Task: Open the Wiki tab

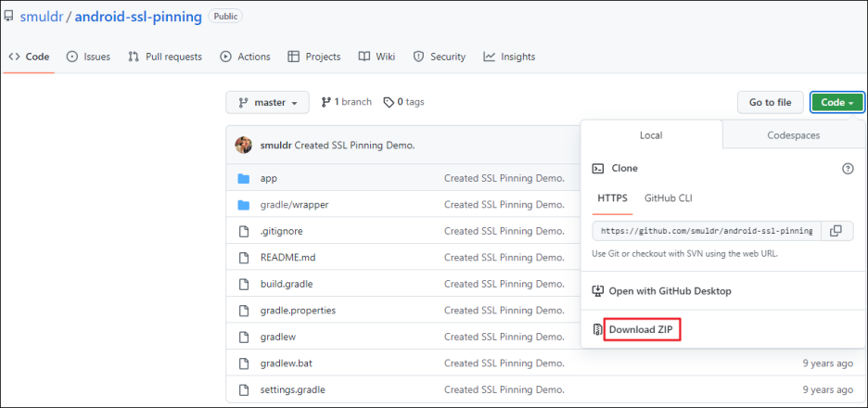Action: point(377,57)
